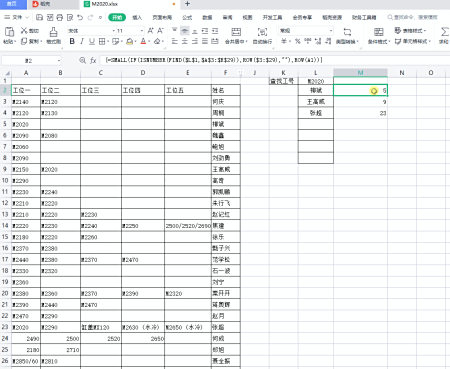Click the fill color bucket icon

[x=130, y=41]
